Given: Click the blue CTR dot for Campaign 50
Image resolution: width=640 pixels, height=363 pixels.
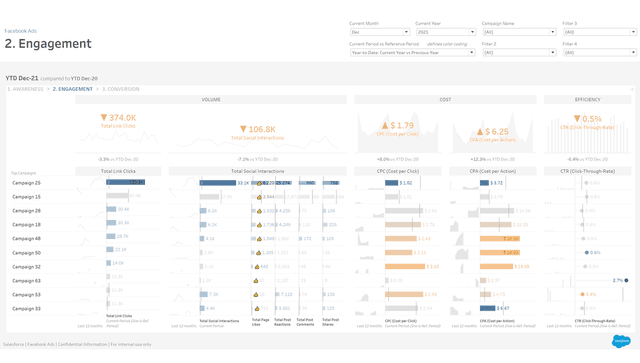Looking at the screenshot, I should 587,253.
